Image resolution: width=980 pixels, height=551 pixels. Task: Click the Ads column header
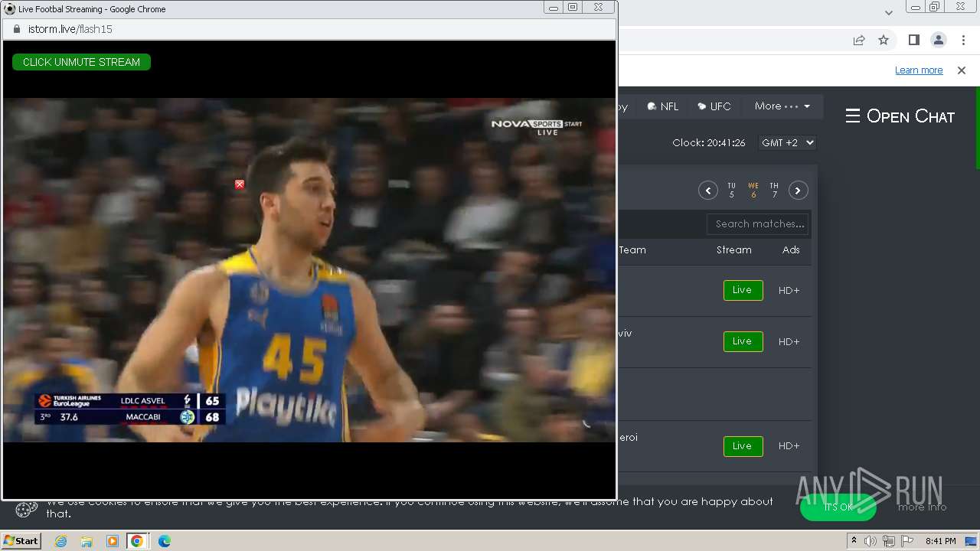point(791,250)
